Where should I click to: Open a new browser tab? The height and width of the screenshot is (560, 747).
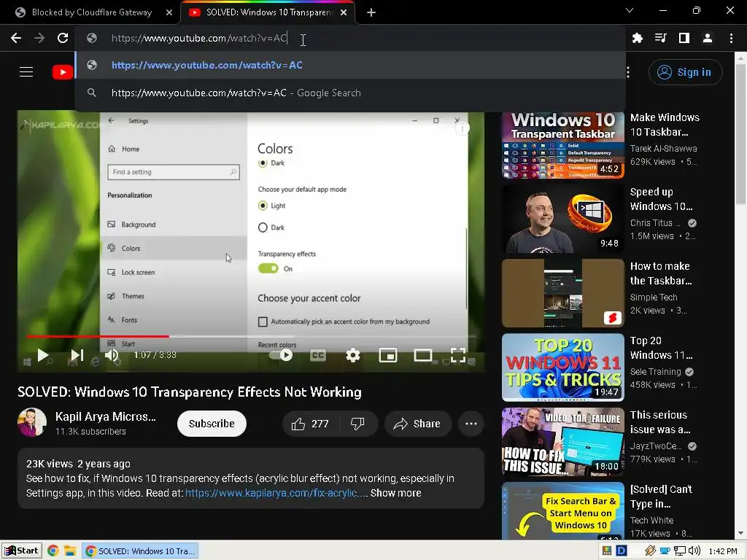(x=371, y=12)
